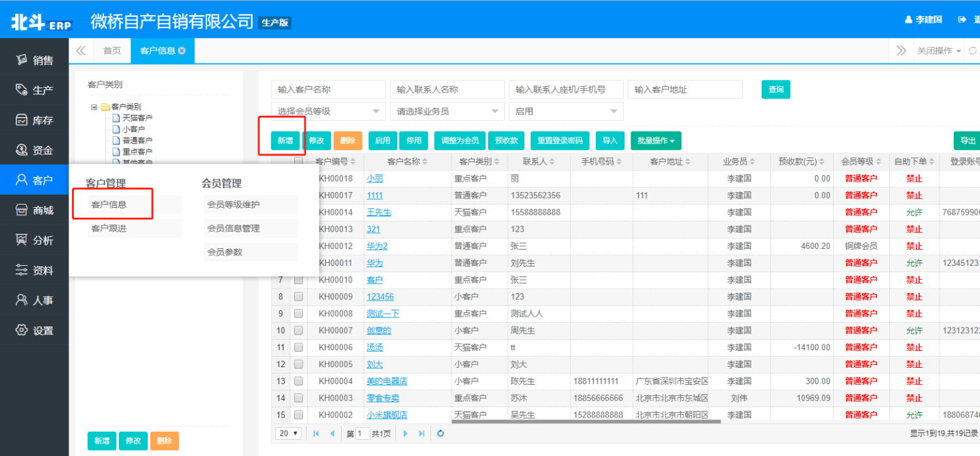Image resolution: width=980 pixels, height=456 pixels.
Task: Tick the select-all checkbox in table header
Action: [x=299, y=161]
